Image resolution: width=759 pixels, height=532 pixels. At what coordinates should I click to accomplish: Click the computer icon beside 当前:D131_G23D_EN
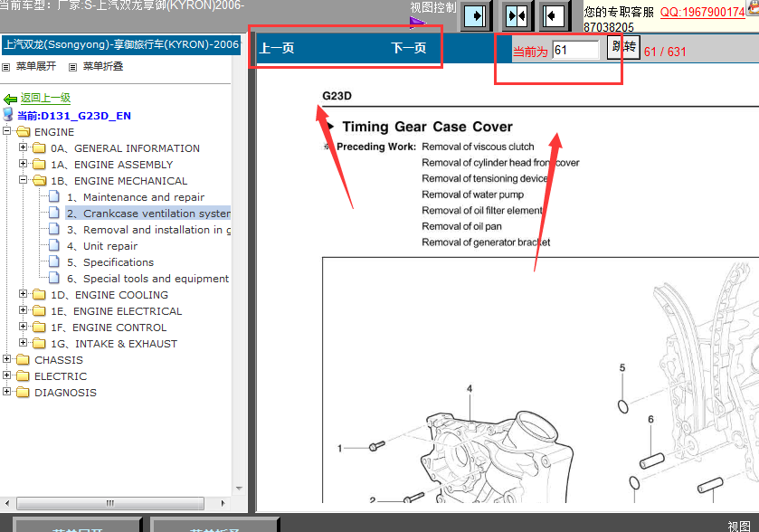click(8, 114)
